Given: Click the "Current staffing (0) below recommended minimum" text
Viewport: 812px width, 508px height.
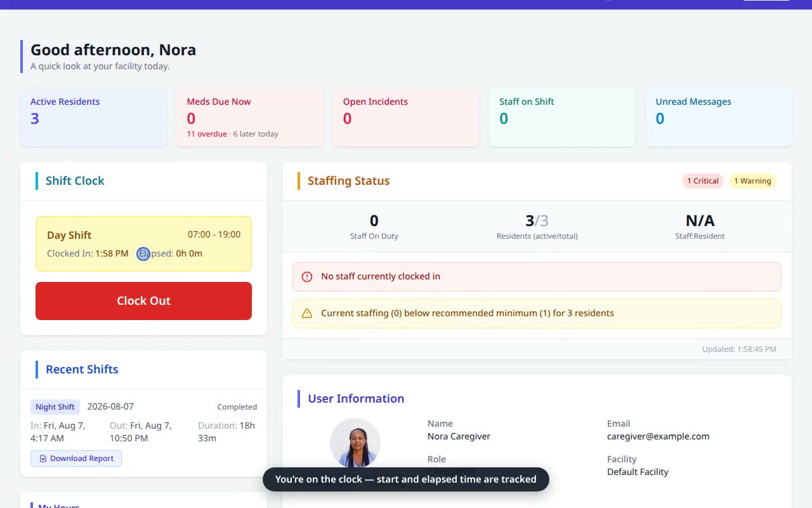Looking at the screenshot, I should pyautogui.click(x=468, y=313).
